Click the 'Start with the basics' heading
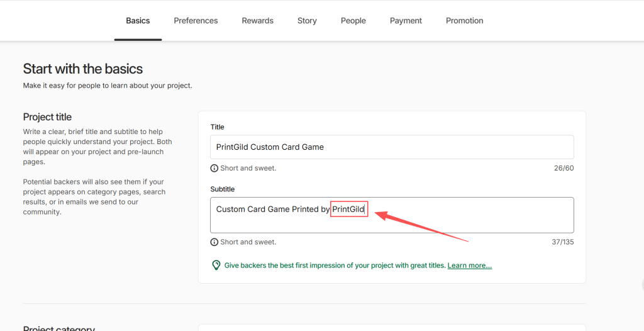 pos(83,69)
